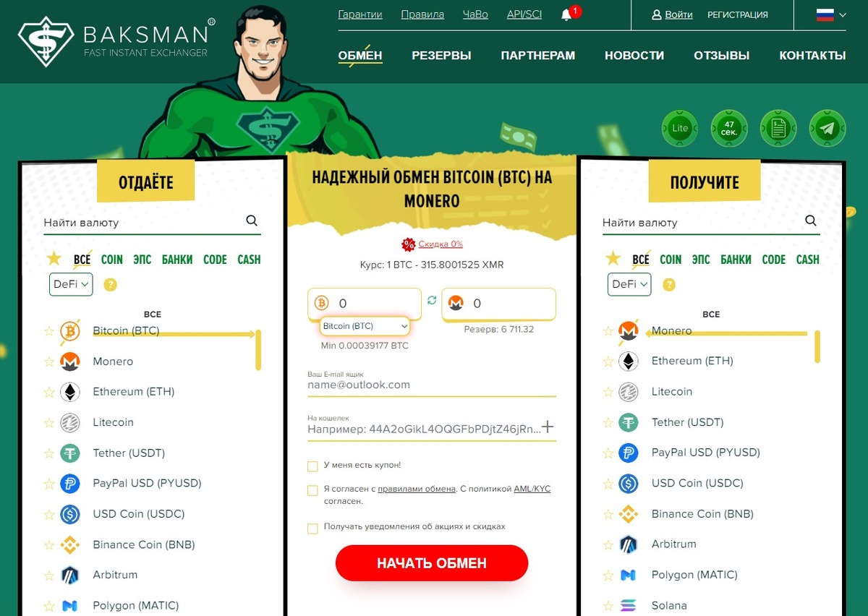
Task: Click the DeFi help question mark, left panel
Action: coord(111,285)
